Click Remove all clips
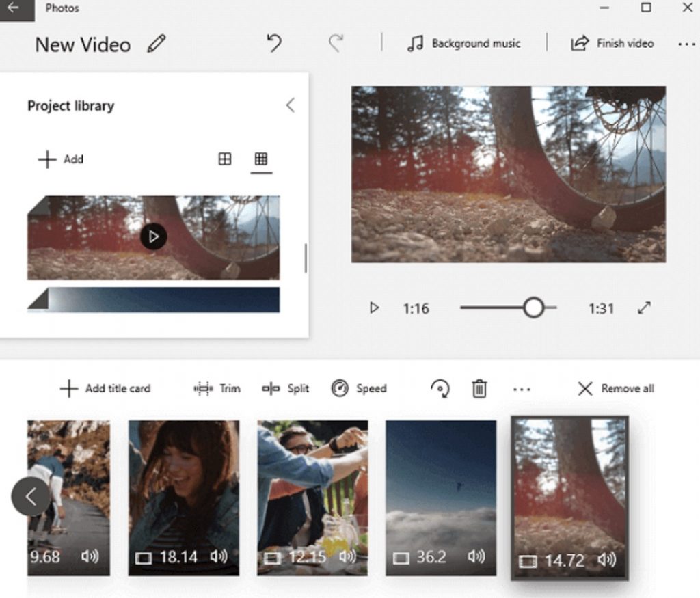700x598 pixels. (616, 389)
